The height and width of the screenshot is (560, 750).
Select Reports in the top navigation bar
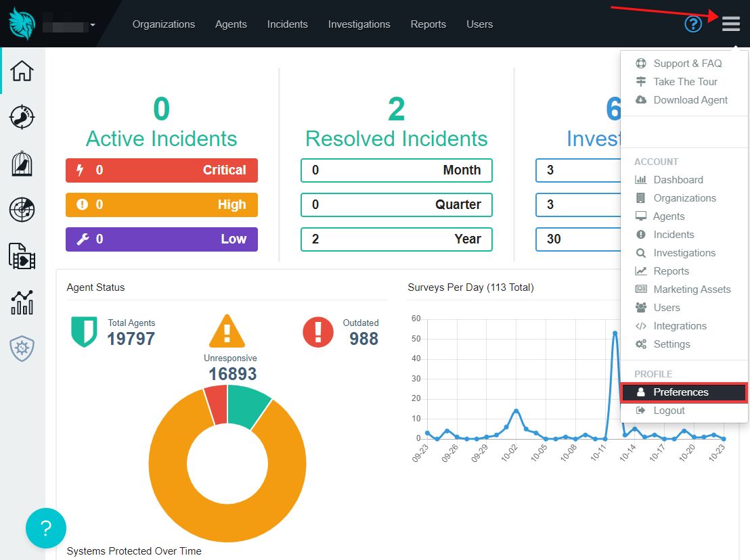(428, 24)
